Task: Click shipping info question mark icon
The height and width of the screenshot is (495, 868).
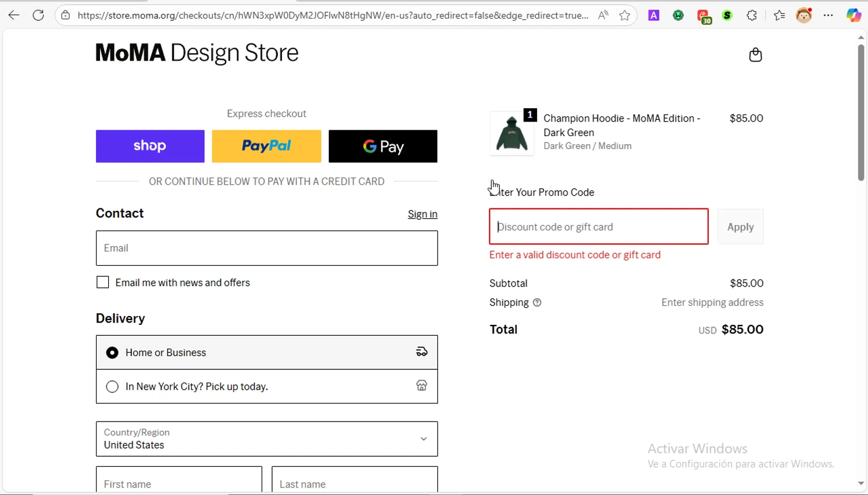Action: (x=537, y=302)
